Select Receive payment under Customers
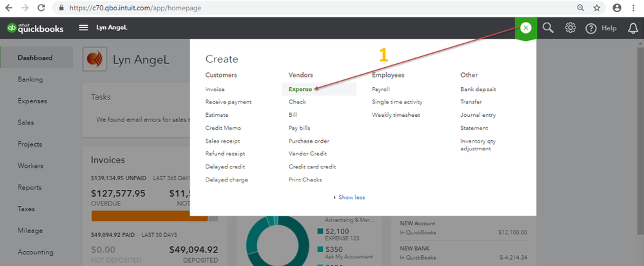 click(x=228, y=102)
